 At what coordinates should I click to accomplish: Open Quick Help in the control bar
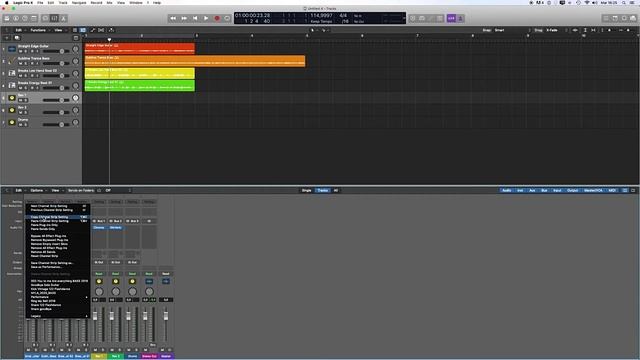coord(25,18)
